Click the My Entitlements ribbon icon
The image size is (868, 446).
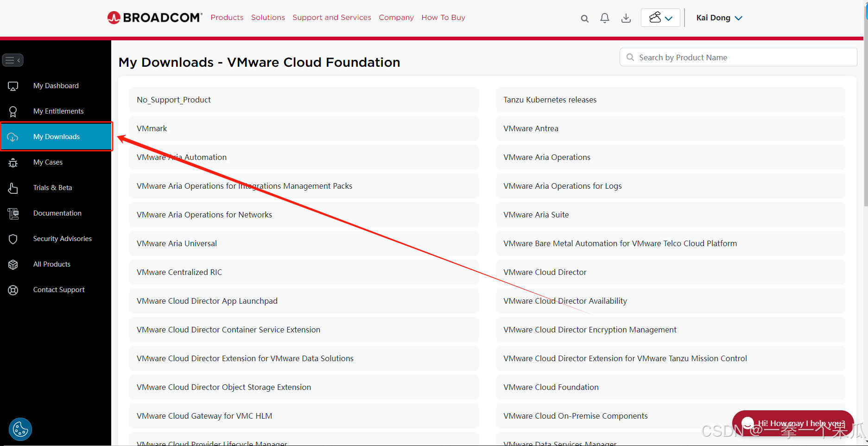pyautogui.click(x=13, y=111)
